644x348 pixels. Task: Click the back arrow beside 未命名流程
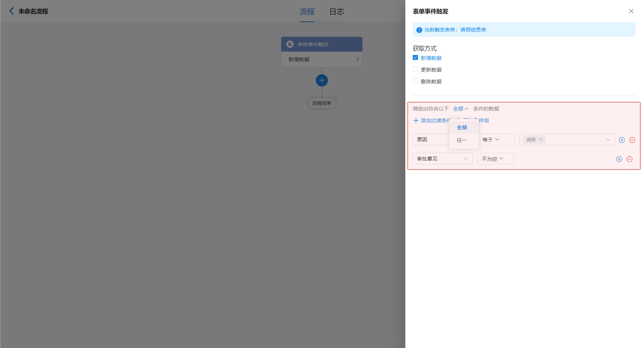[x=12, y=11]
